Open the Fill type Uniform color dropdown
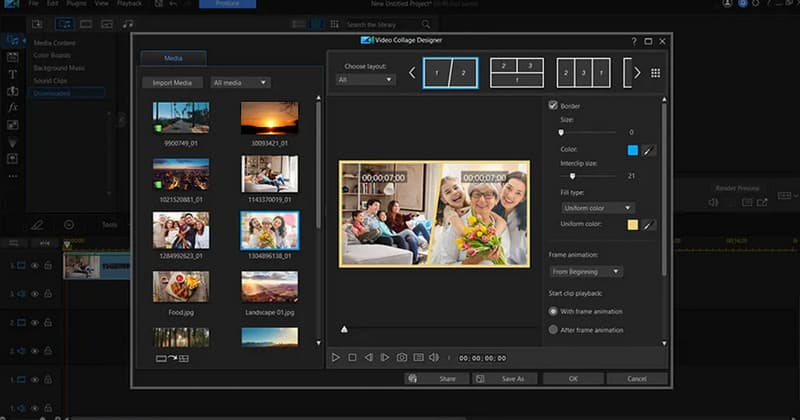Image resolution: width=800 pixels, height=420 pixels. coord(597,208)
